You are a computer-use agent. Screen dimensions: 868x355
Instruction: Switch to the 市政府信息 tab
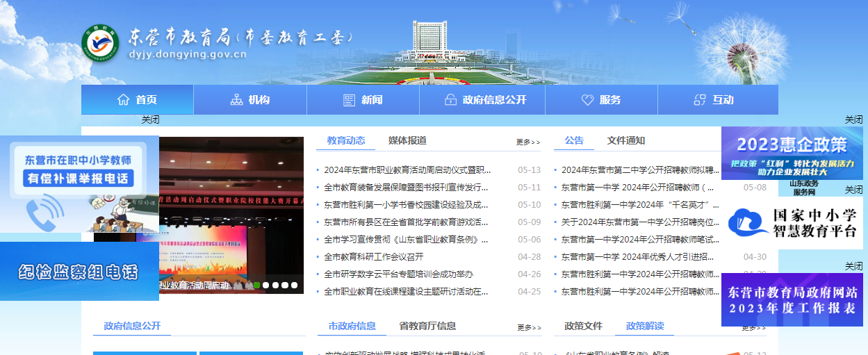tap(352, 326)
